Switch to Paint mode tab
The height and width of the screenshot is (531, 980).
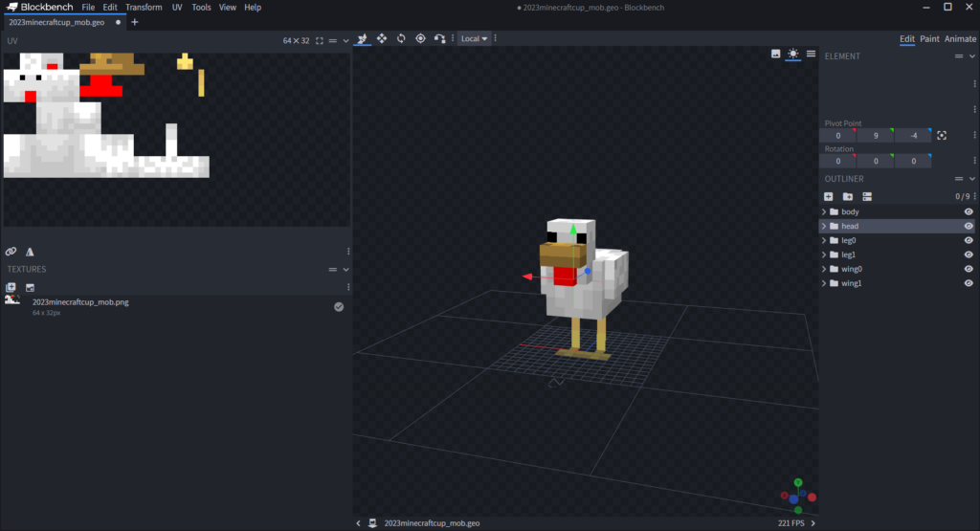(929, 38)
